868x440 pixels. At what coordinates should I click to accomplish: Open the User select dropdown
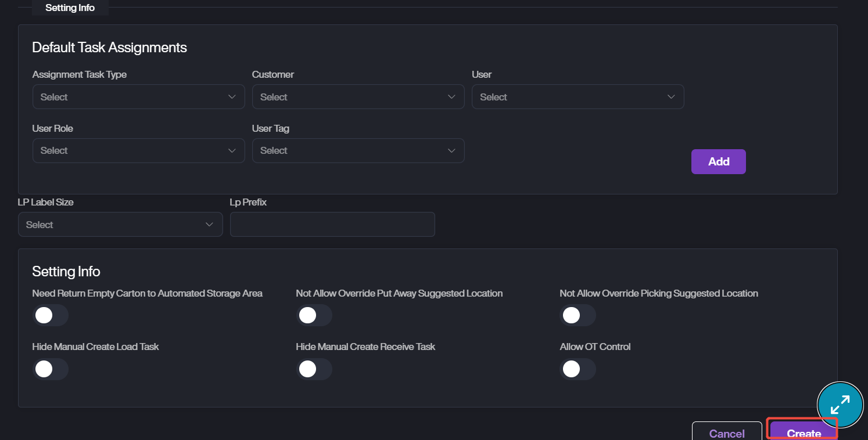(x=578, y=97)
